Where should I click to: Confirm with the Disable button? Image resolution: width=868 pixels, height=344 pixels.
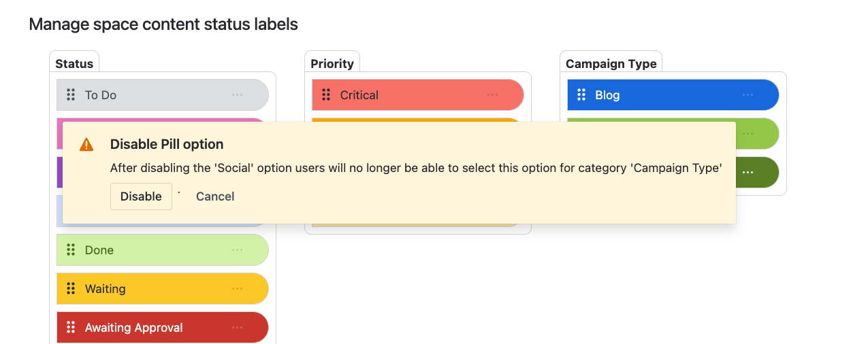pyautogui.click(x=141, y=196)
